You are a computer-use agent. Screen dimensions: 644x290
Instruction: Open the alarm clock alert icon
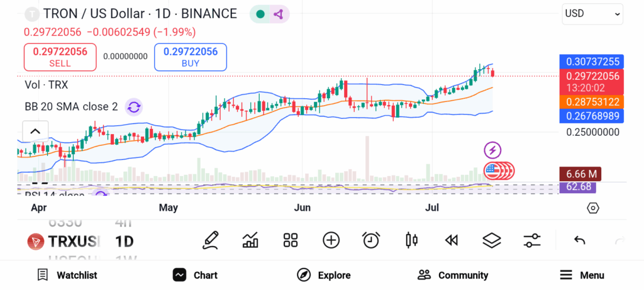pos(371,240)
